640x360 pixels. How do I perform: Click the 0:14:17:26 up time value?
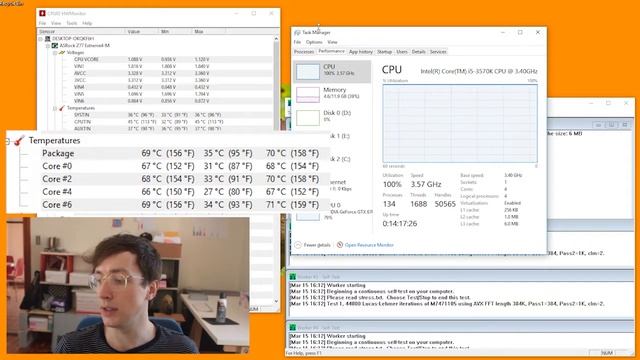click(400, 224)
